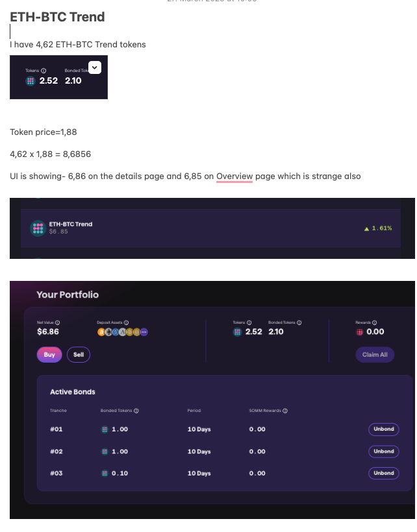Unbond tranche #03

383,473
